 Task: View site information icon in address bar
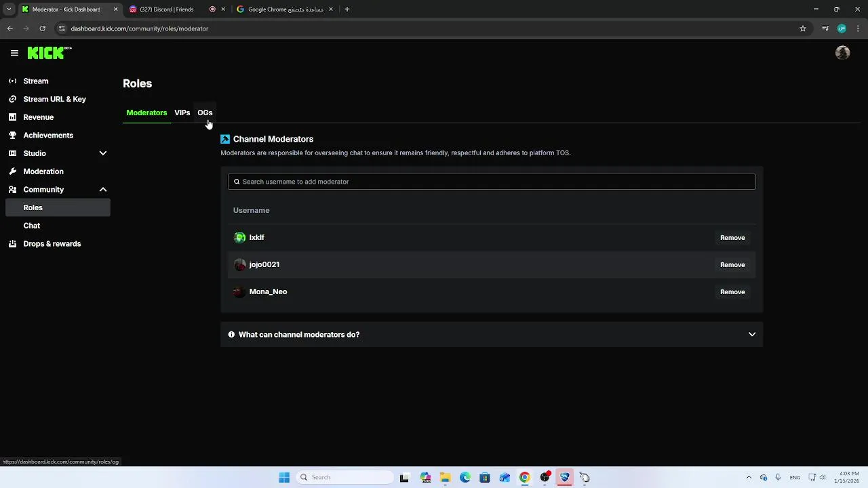click(62, 28)
